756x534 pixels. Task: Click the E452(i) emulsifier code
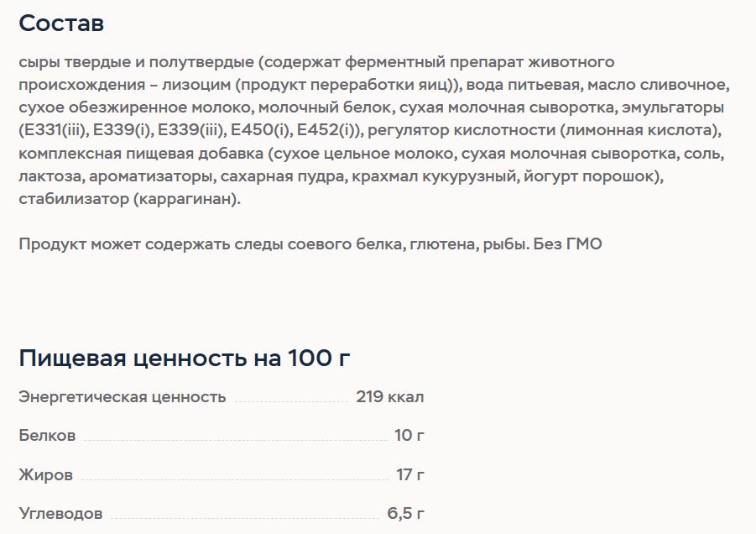point(329,130)
